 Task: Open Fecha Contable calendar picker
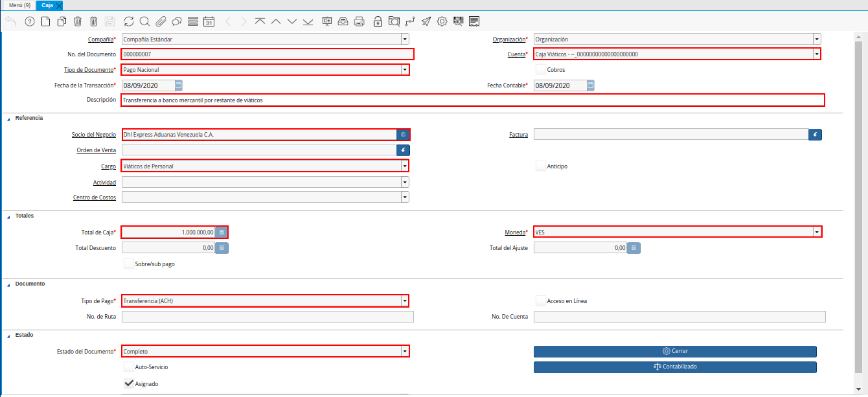pyautogui.click(x=590, y=85)
